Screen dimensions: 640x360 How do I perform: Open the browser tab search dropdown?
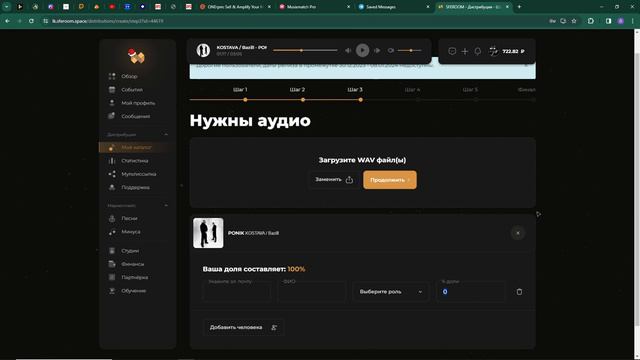coord(7,7)
